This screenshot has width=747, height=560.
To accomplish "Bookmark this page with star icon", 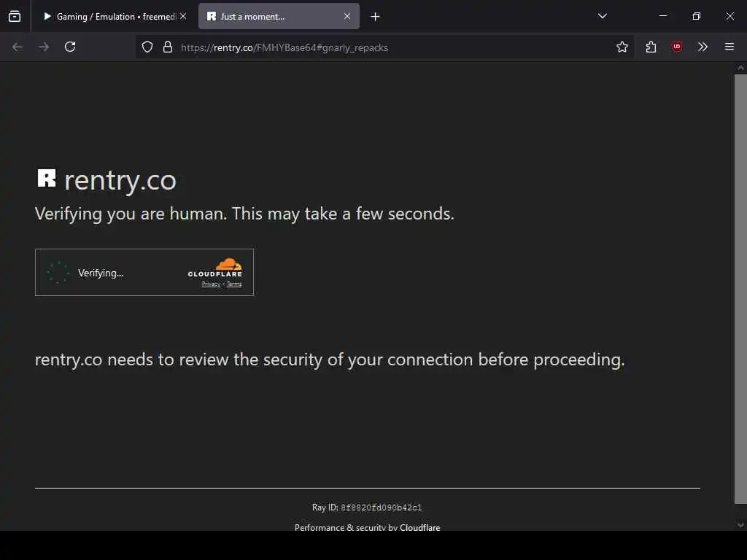I will click(622, 47).
